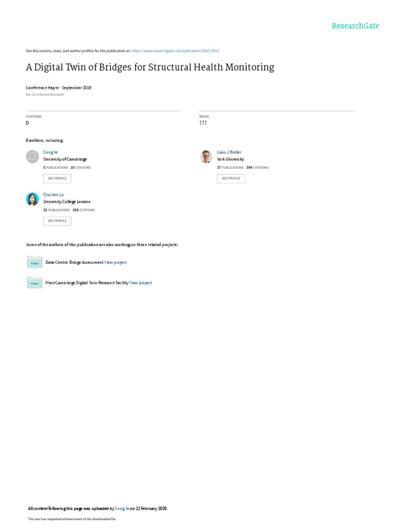Click Cong Ye's profile avatar
Image resolution: width=399 pixels, height=532 pixels.
(x=32, y=156)
